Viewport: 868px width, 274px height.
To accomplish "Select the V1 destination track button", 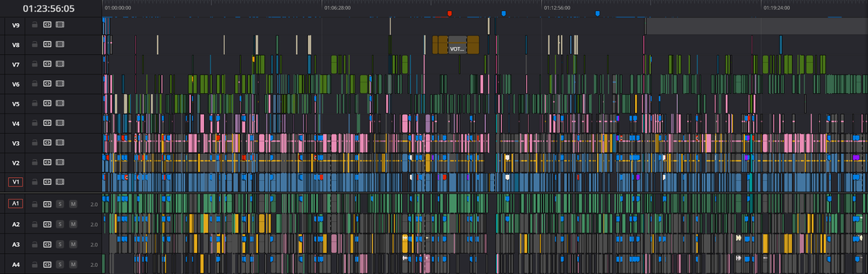I will click(16, 181).
